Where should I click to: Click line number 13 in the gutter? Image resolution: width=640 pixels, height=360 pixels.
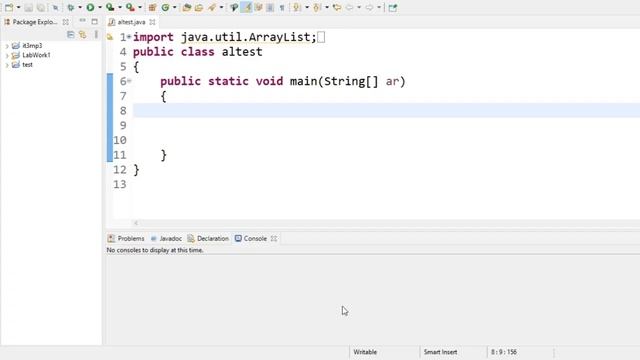coord(120,184)
